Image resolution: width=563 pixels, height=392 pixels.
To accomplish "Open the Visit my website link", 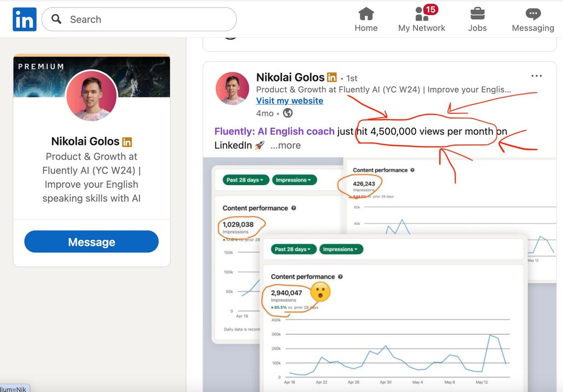I will tap(289, 101).
